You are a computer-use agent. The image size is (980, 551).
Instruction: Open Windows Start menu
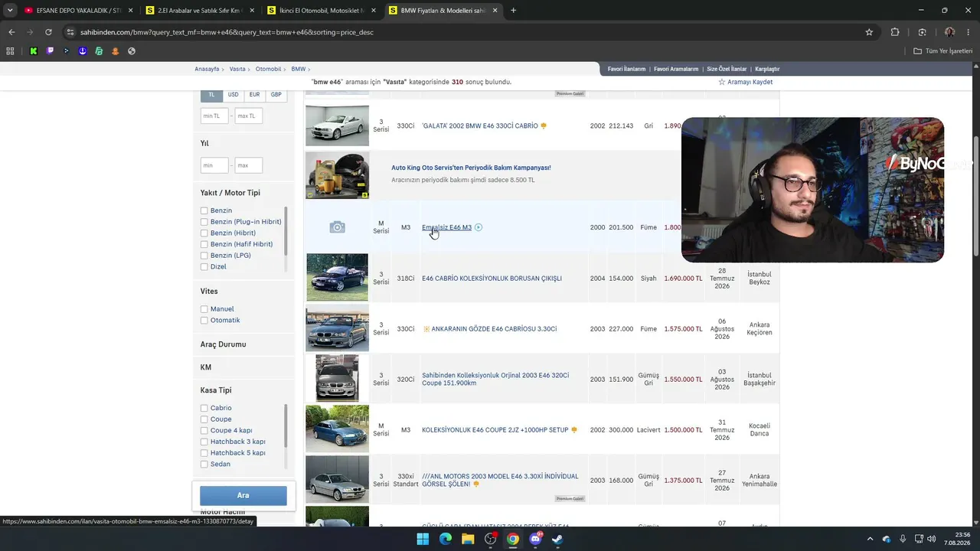click(x=423, y=539)
